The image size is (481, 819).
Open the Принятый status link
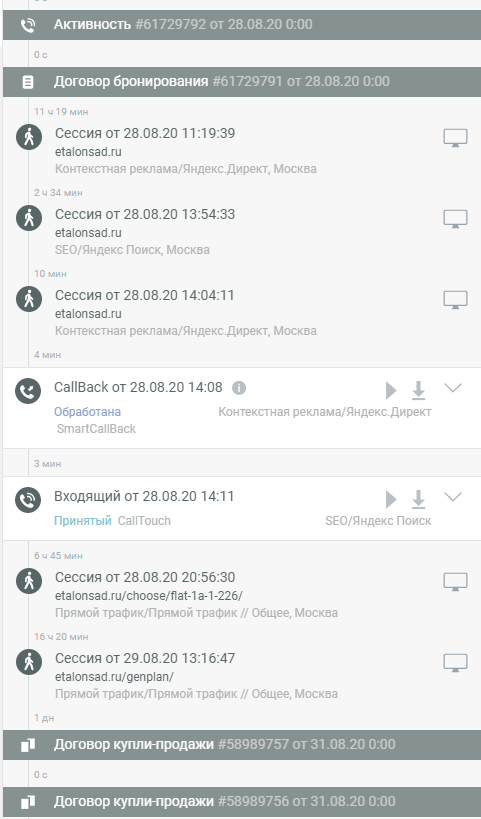tap(83, 521)
